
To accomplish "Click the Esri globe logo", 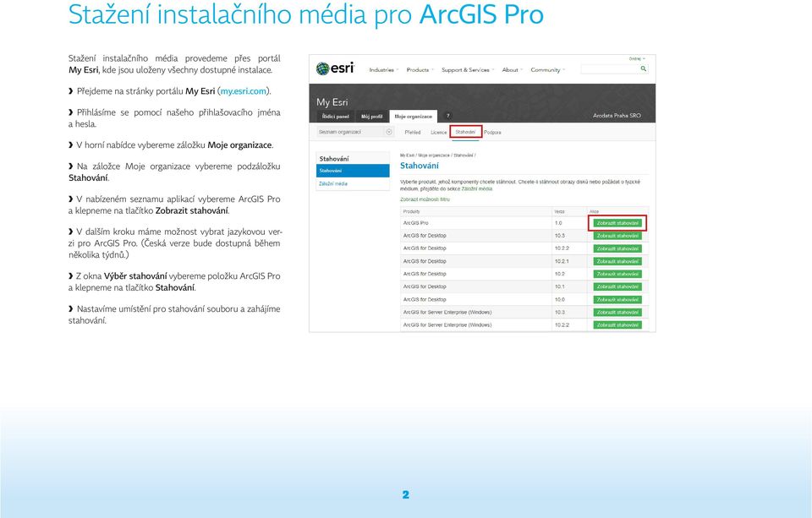I will 322,68.
